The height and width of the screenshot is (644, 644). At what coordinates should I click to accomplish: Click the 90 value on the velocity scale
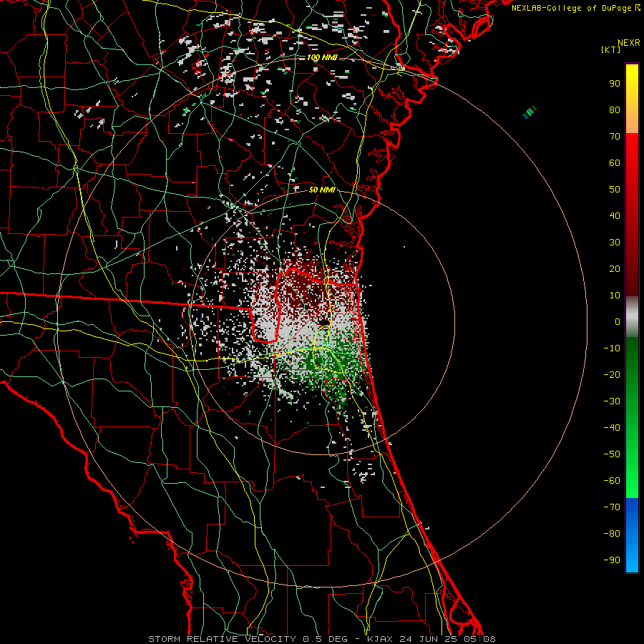click(x=615, y=84)
